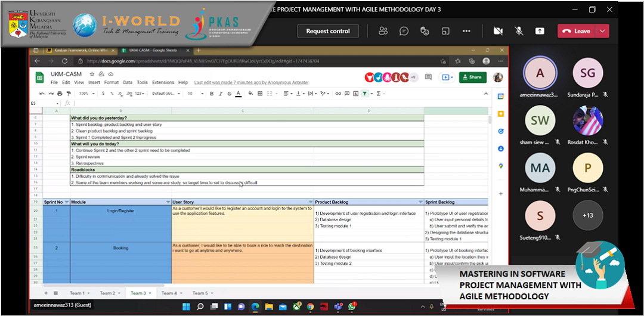This screenshot has height=316, width=644.
Task: Open the text color picker
Action: coord(238,94)
